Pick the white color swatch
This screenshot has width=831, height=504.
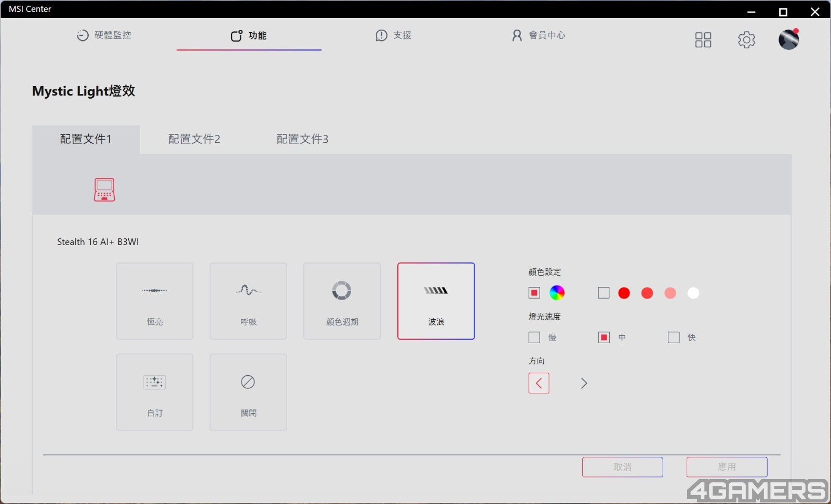(693, 293)
